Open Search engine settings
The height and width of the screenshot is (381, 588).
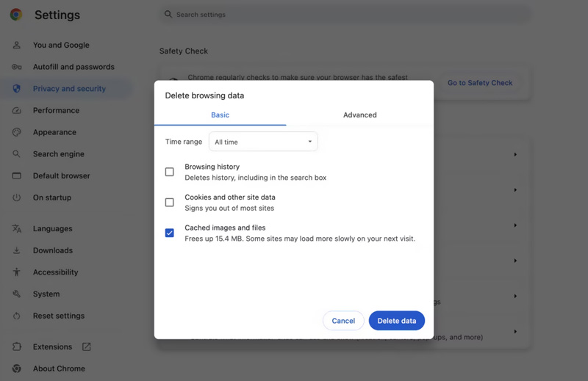pyautogui.click(x=59, y=153)
